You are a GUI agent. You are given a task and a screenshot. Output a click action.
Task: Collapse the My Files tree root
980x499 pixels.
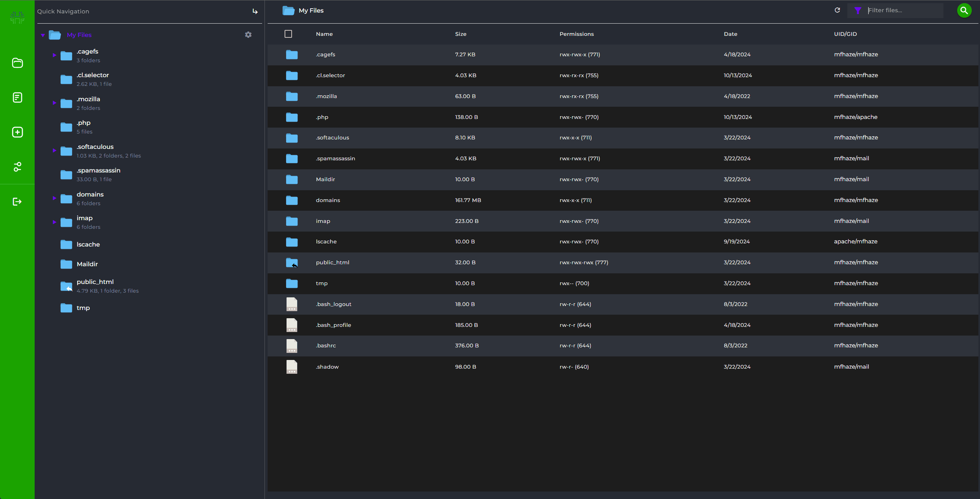[43, 35]
